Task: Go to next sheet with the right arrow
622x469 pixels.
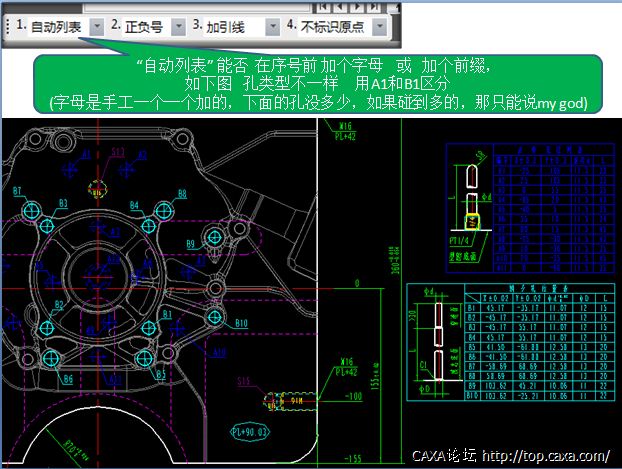Action: pos(357,7)
